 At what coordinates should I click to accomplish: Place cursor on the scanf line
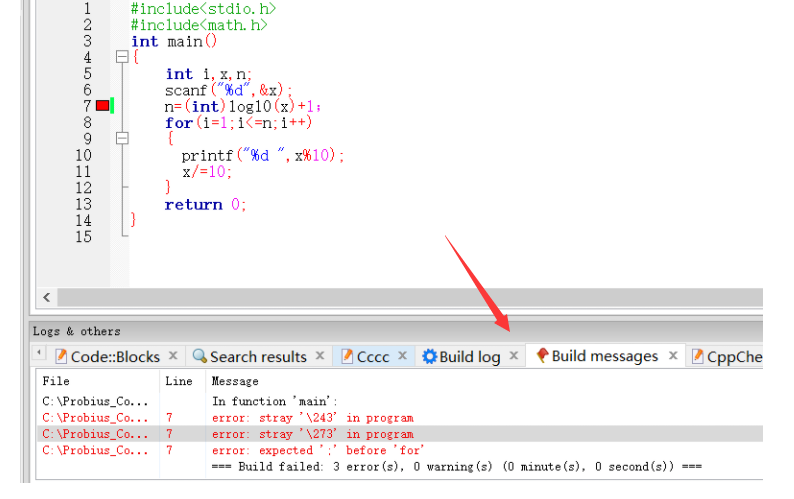pyautogui.click(x=229, y=90)
